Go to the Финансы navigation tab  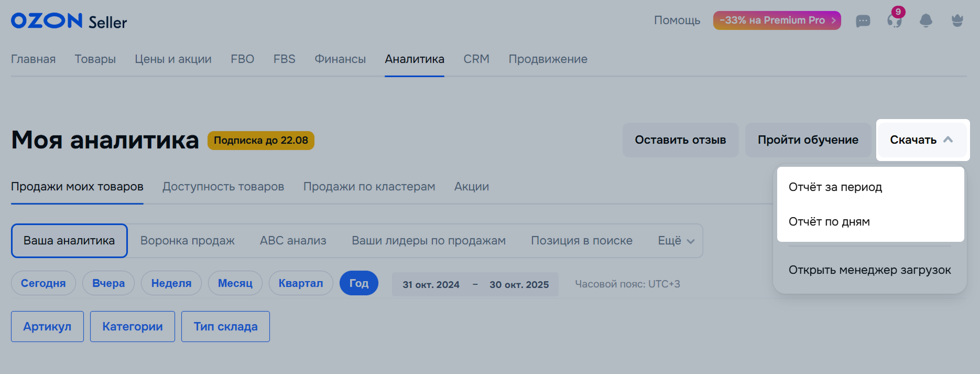click(340, 59)
